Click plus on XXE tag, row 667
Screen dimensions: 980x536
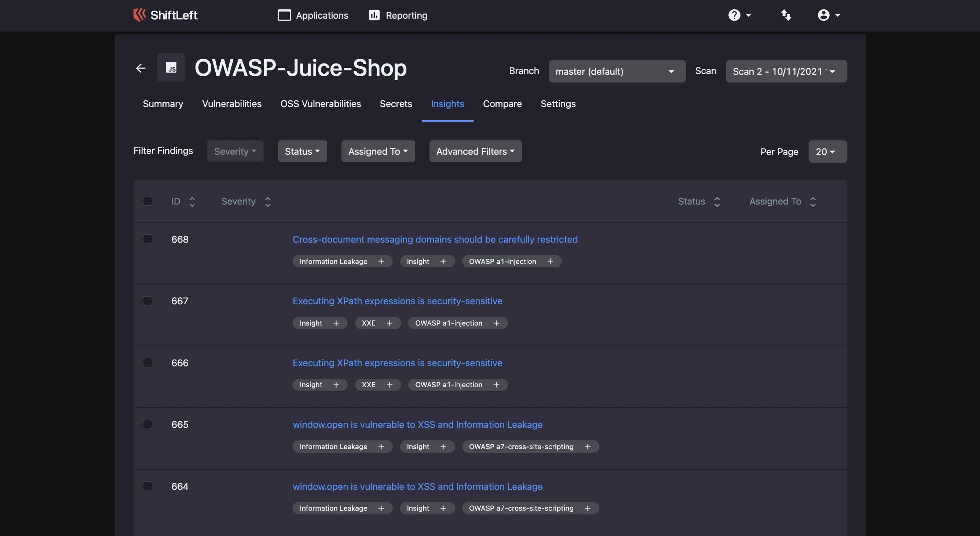tap(390, 323)
